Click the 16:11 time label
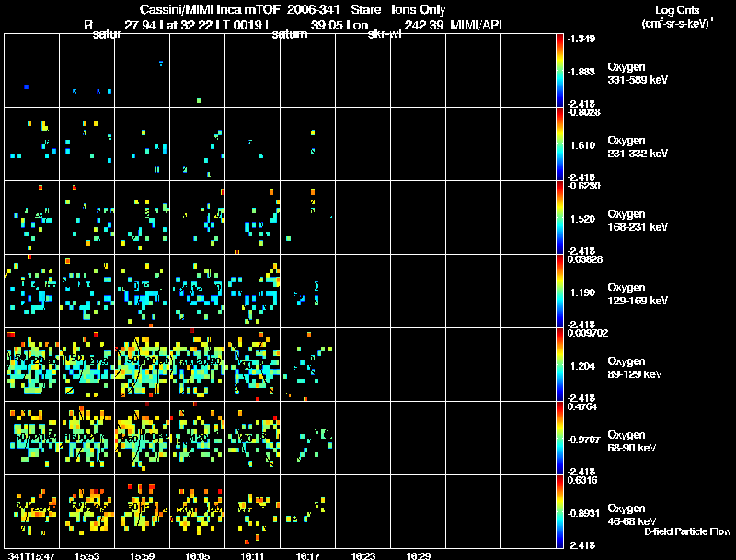The height and width of the screenshot is (560, 736). click(x=252, y=555)
